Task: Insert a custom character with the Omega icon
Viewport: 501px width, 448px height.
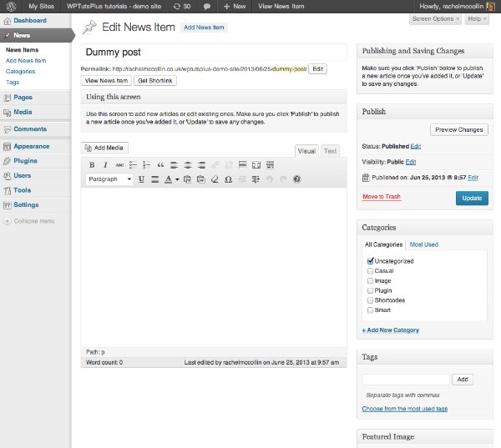Action: point(228,179)
